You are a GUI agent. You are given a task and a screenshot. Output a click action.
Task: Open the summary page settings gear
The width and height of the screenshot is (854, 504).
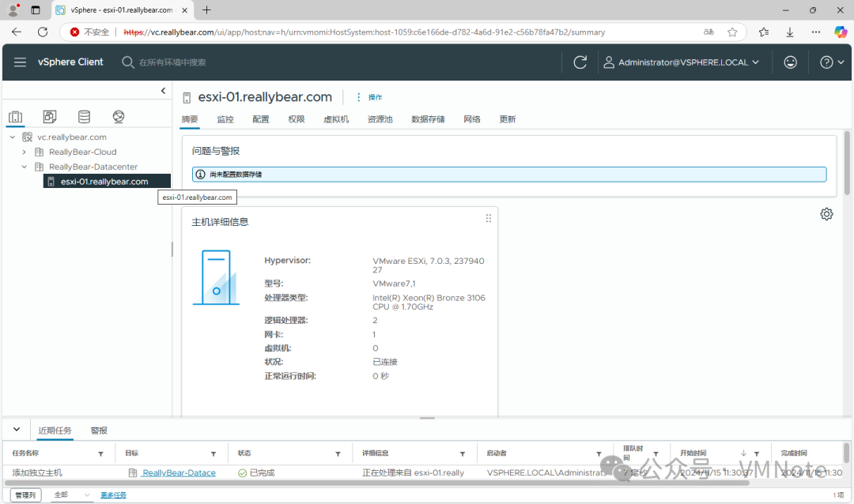point(826,214)
